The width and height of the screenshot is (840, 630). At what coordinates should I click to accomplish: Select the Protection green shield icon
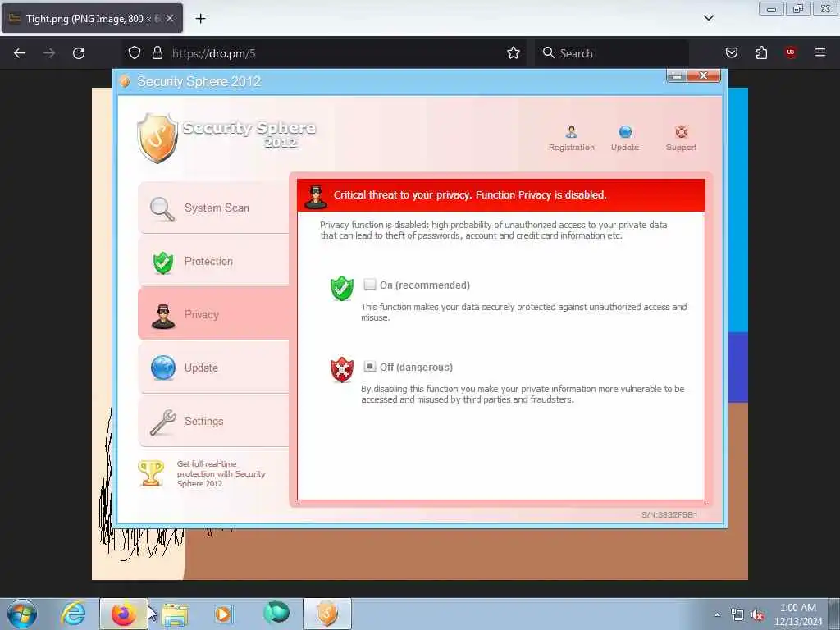[163, 262]
